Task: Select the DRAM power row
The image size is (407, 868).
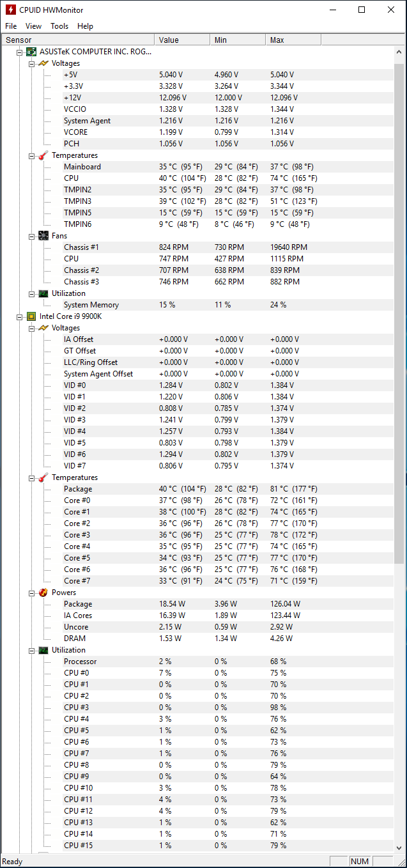Action: point(197,639)
